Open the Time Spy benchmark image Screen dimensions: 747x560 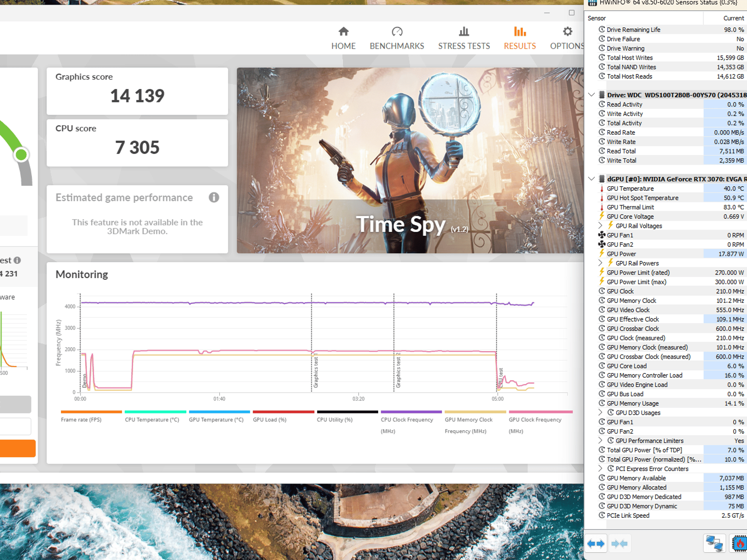point(410,160)
